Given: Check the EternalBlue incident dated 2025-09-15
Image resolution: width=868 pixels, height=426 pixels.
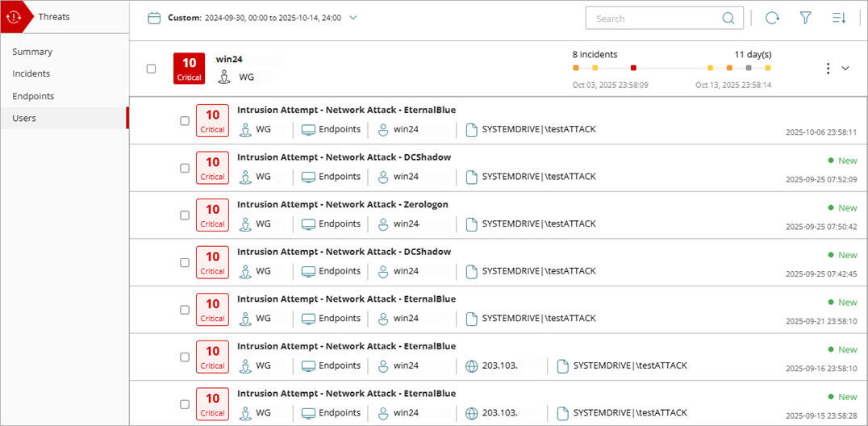Looking at the screenshot, I should point(185,404).
